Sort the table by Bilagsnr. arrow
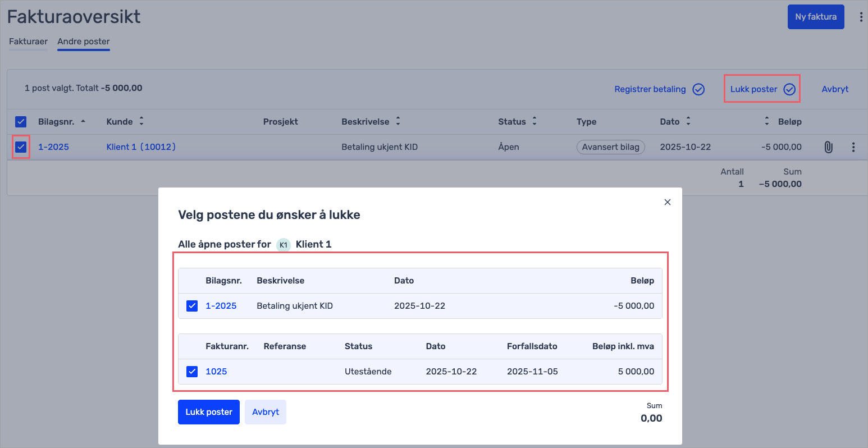This screenshot has width=868, height=448. tap(83, 121)
